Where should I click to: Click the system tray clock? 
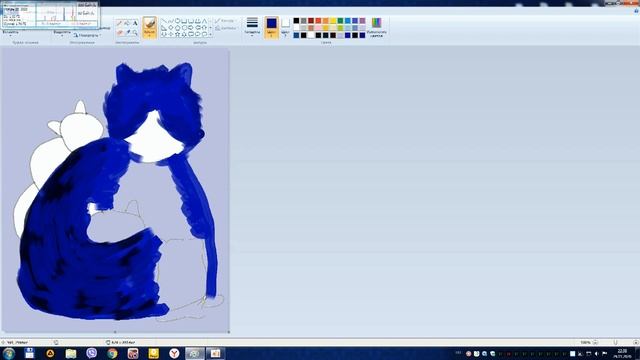(622, 353)
